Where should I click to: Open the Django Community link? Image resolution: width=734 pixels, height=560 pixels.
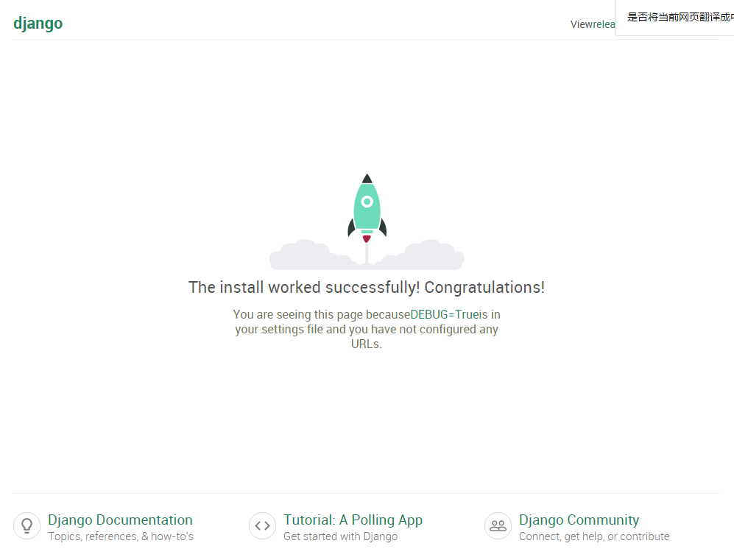[x=579, y=520]
